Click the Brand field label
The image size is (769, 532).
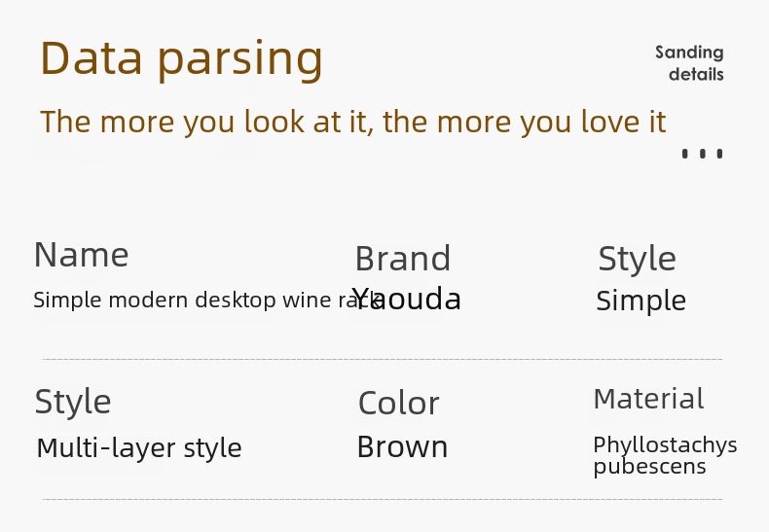pyautogui.click(x=403, y=258)
